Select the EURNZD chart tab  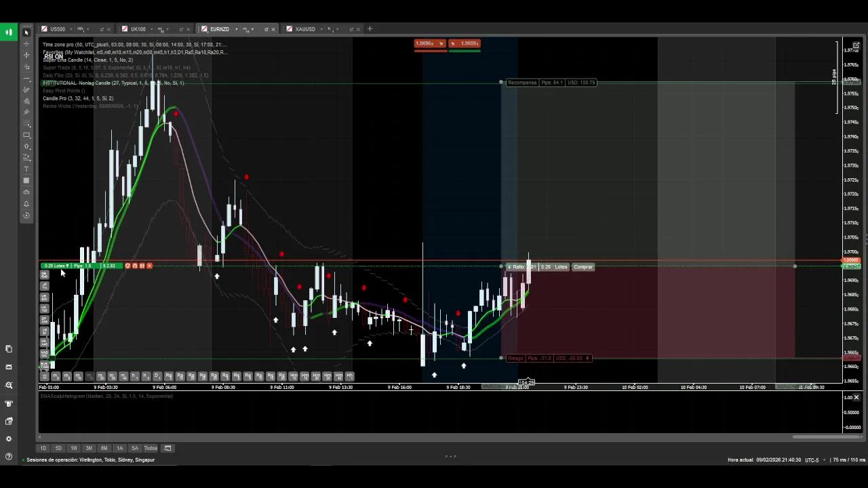click(219, 29)
